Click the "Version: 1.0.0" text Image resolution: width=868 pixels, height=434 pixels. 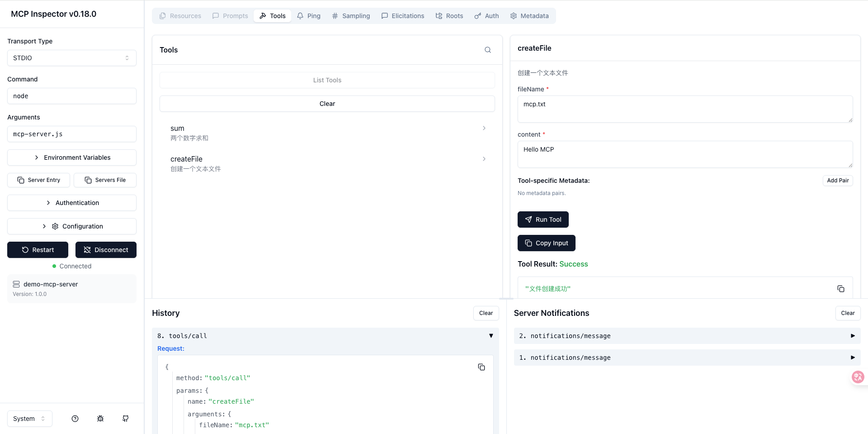click(29, 294)
